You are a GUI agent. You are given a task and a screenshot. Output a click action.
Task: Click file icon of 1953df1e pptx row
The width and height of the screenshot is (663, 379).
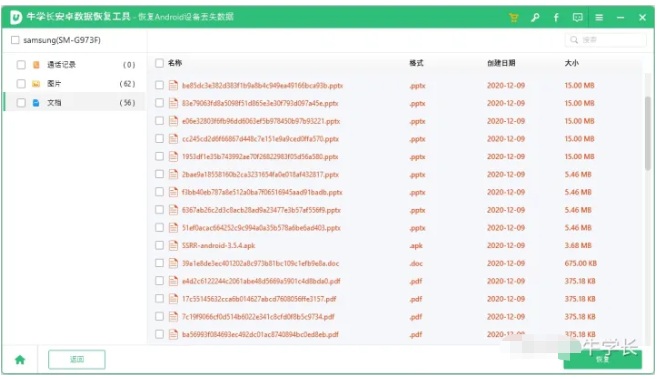(173, 157)
